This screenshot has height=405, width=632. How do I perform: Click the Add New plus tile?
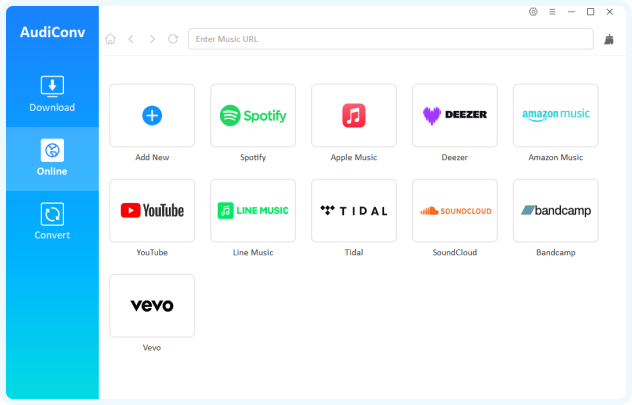(x=152, y=116)
